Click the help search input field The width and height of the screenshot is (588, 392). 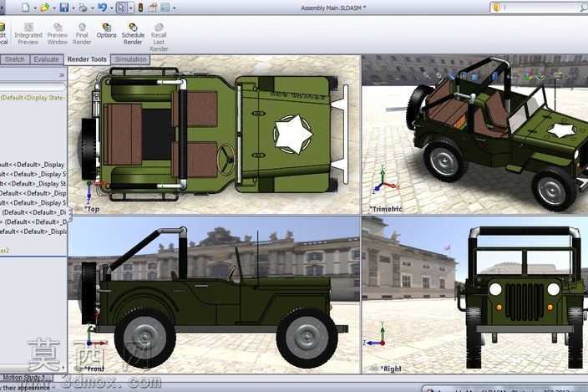(x=540, y=8)
